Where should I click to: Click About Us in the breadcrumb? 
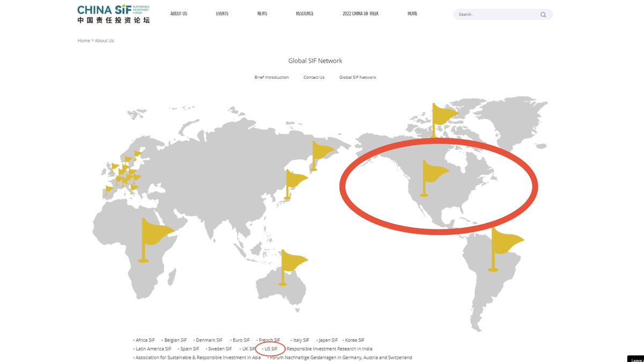click(x=104, y=41)
